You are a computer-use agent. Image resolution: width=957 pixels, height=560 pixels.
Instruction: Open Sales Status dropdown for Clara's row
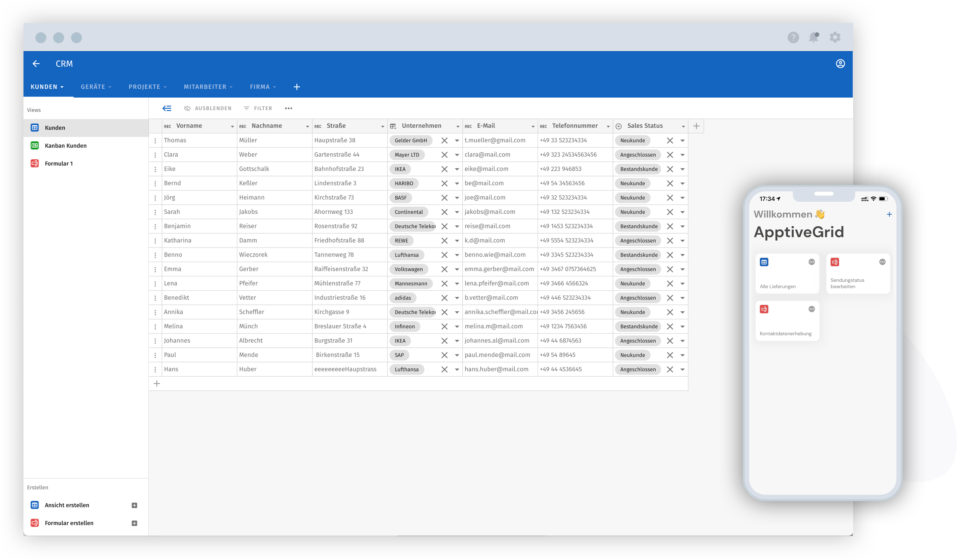coord(682,155)
